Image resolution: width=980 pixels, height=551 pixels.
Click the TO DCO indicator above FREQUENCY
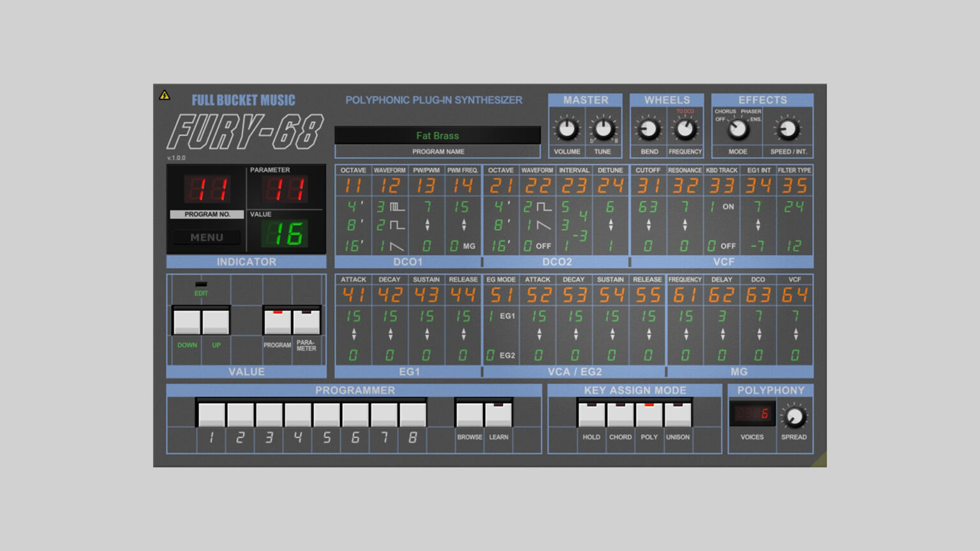[685, 110]
